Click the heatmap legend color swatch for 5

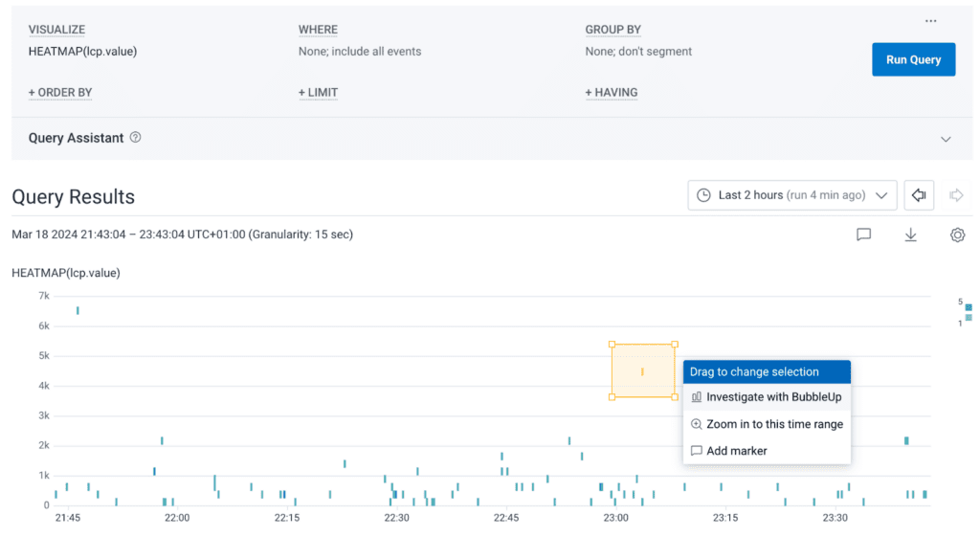pos(969,307)
